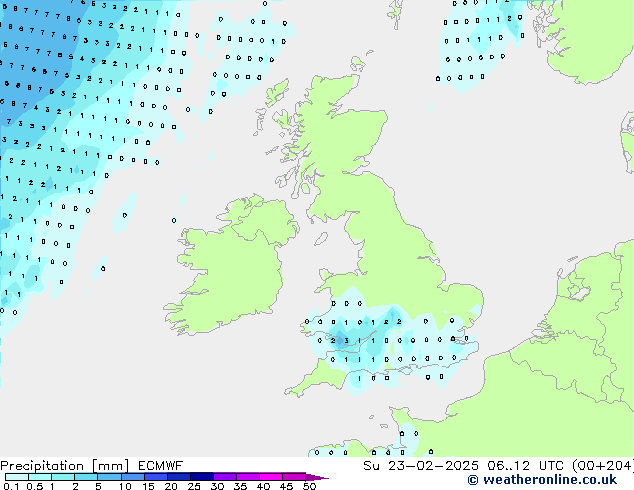Click the '06..12 UTC' time range text

click(525, 466)
